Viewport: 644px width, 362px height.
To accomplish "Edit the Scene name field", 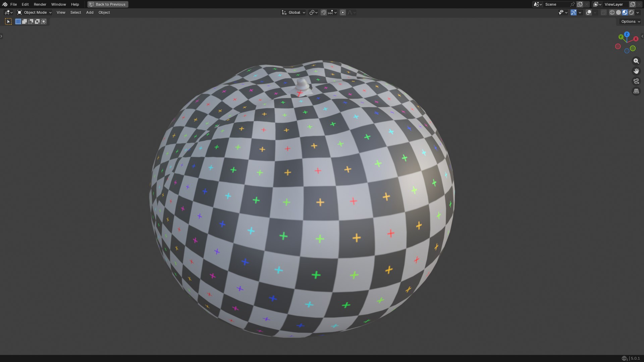I will [x=557, y=4].
